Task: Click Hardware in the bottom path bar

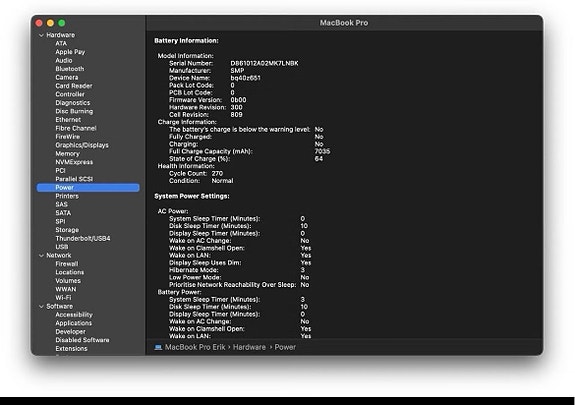Action: (x=249, y=347)
